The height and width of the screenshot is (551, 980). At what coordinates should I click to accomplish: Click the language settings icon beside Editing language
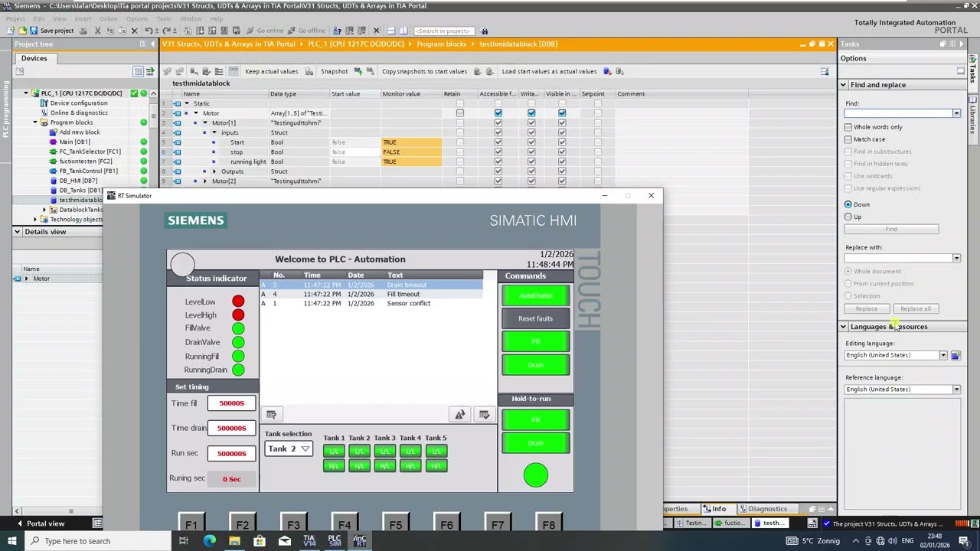pos(955,355)
